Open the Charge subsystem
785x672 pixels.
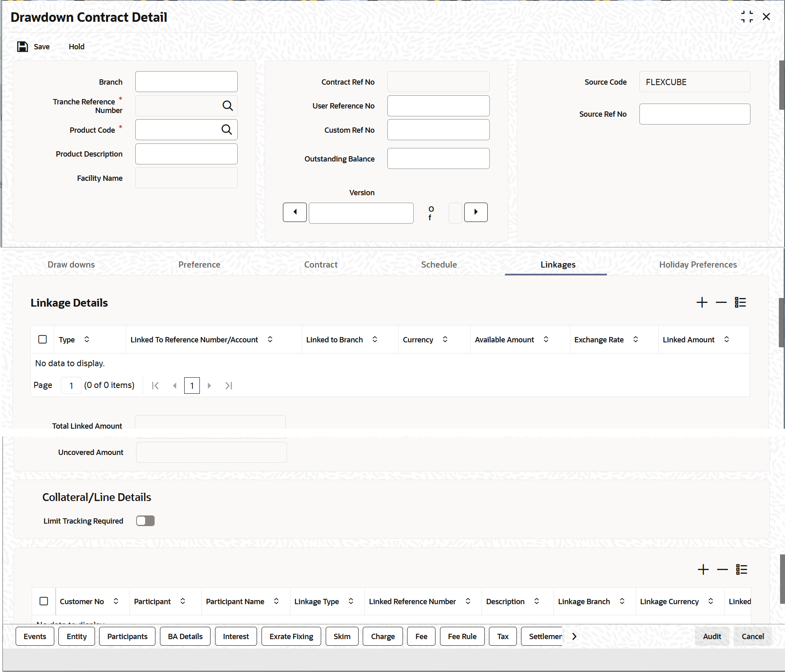[383, 636]
